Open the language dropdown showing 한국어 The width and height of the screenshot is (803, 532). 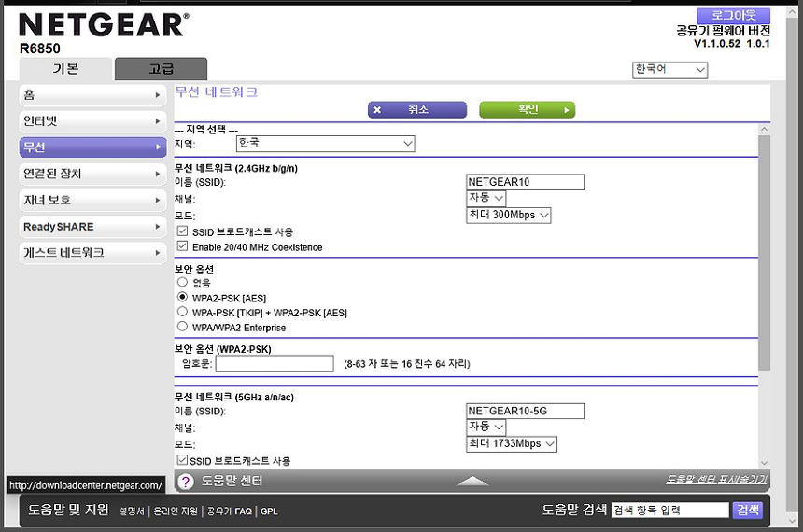click(x=669, y=70)
